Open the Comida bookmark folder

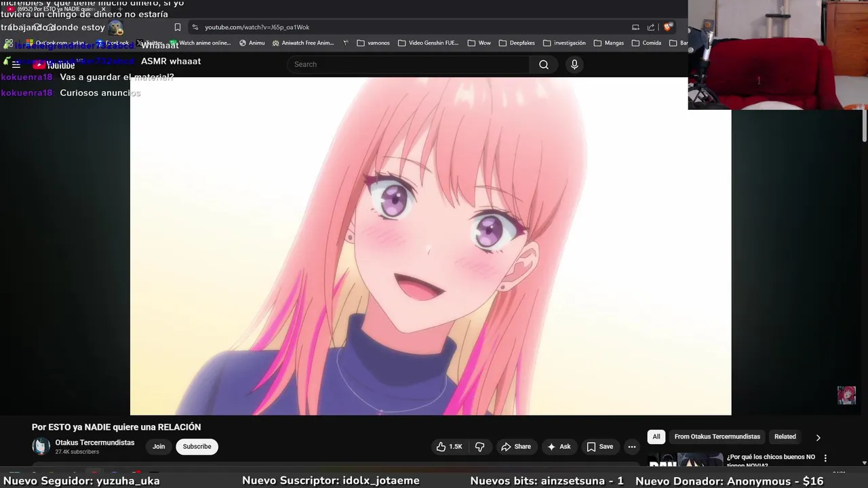tap(646, 43)
